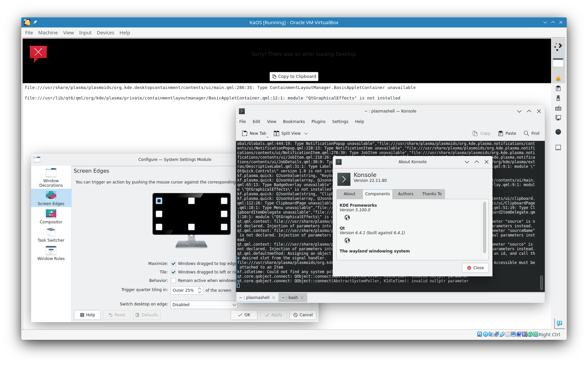Click the VirtualBox shared folders status icon
This screenshot has width=588, height=365.
coord(508,334)
